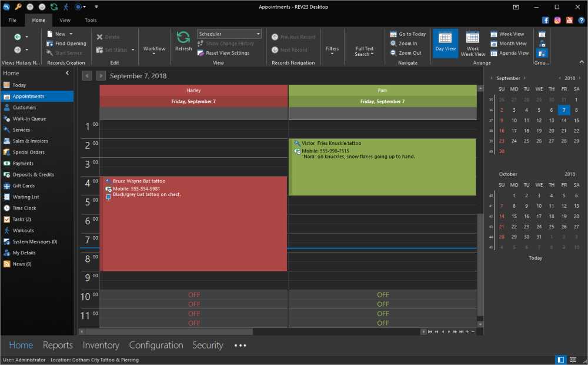Switch to Month View
The width and height of the screenshot is (588, 365).
pos(509,44)
